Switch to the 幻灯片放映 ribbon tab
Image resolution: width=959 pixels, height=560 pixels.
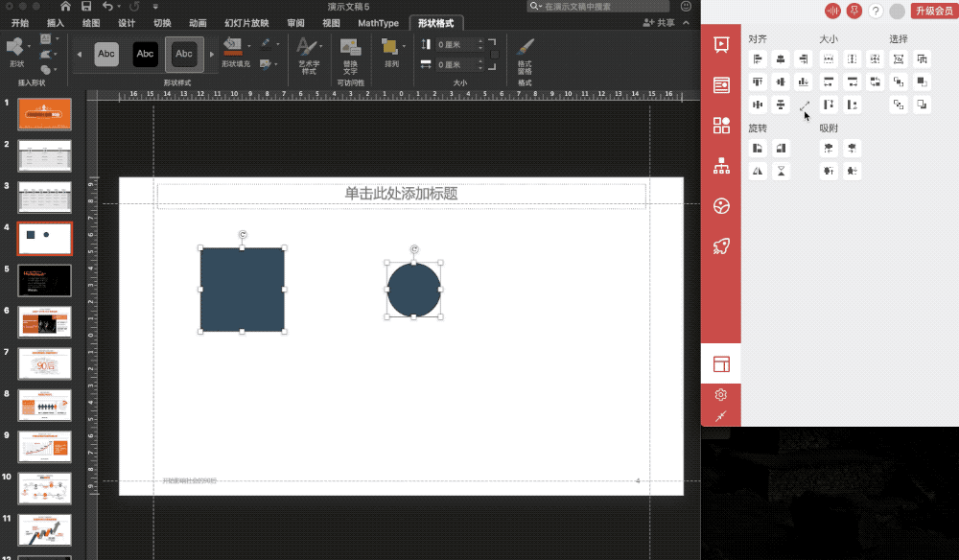coord(246,23)
